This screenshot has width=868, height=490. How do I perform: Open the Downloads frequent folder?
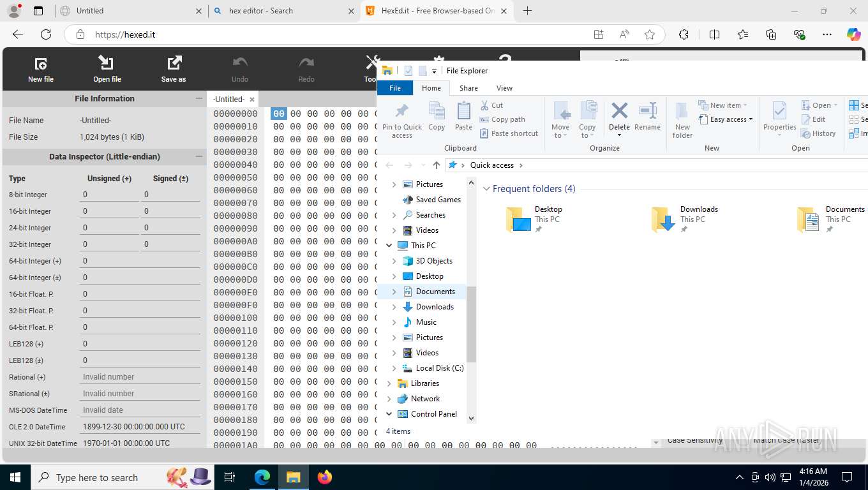click(x=685, y=219)
